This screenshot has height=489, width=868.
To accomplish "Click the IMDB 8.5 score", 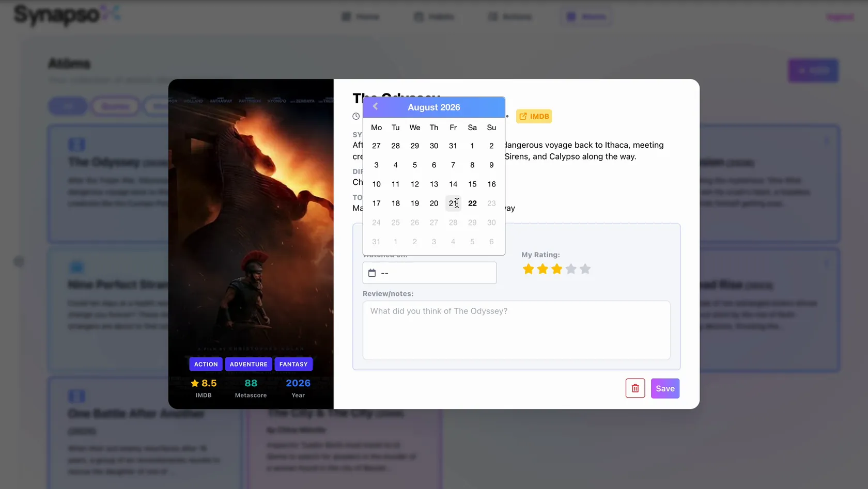I will click(204, 383).
